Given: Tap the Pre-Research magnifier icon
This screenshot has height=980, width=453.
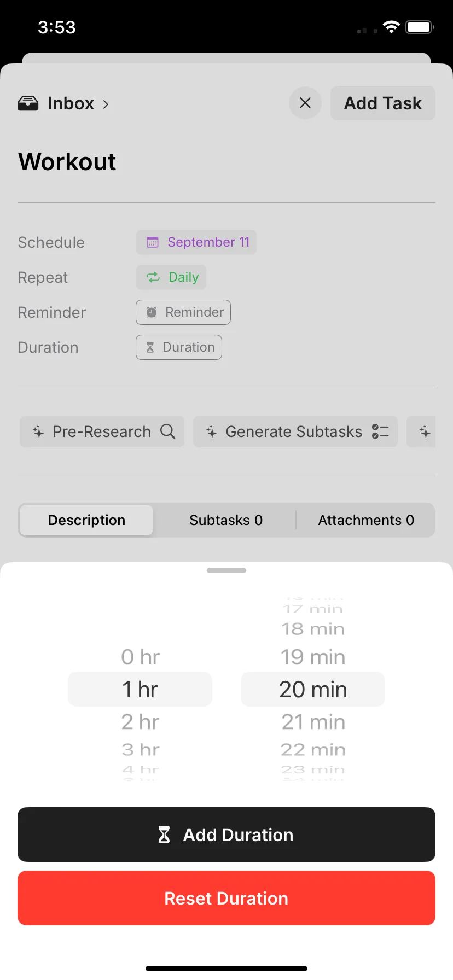Looking at the screenshot, I should pos(168,431).
